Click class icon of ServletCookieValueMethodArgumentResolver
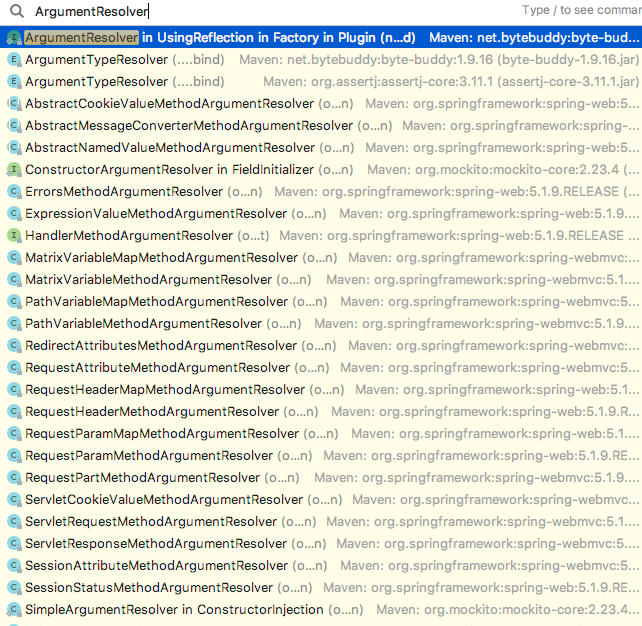 coord(14,499)
